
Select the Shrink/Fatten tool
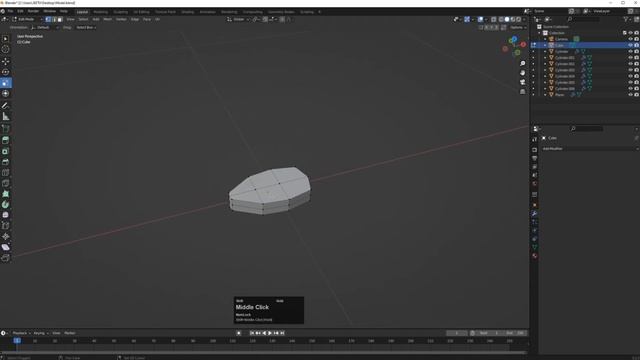coord(6,236)
